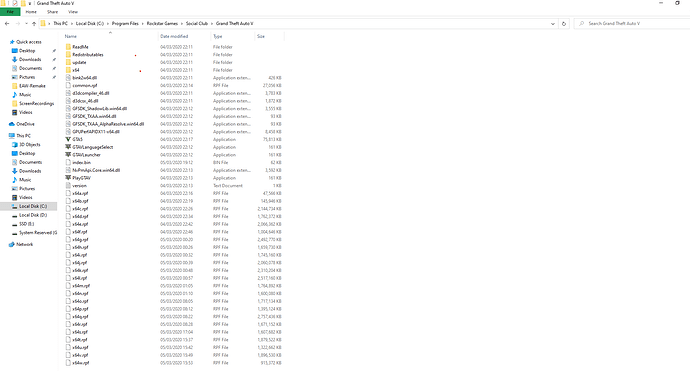The width and height of the screenshot is (690, 371).
Task: Click the EAW-Remake folder icon
Action: [15, 86]
